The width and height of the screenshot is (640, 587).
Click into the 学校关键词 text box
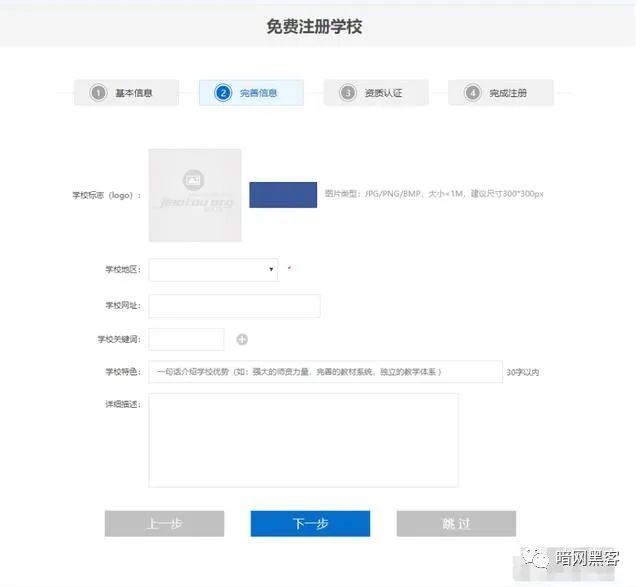tap(186, 340)
